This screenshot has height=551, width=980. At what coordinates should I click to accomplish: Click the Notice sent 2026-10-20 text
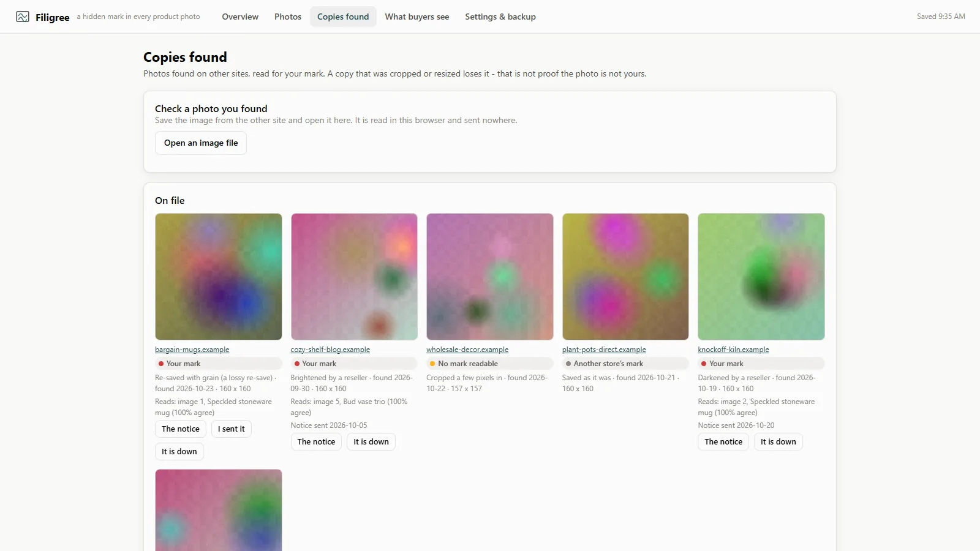[x=736, y=425]
